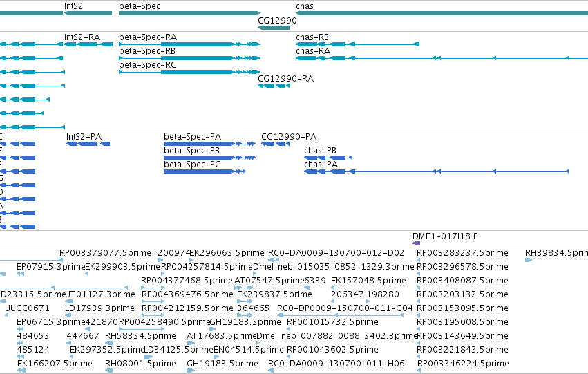This screenshot has width=588, height=374.
Task: Click the RP003379077.5prime label
Action: point(106,253)
